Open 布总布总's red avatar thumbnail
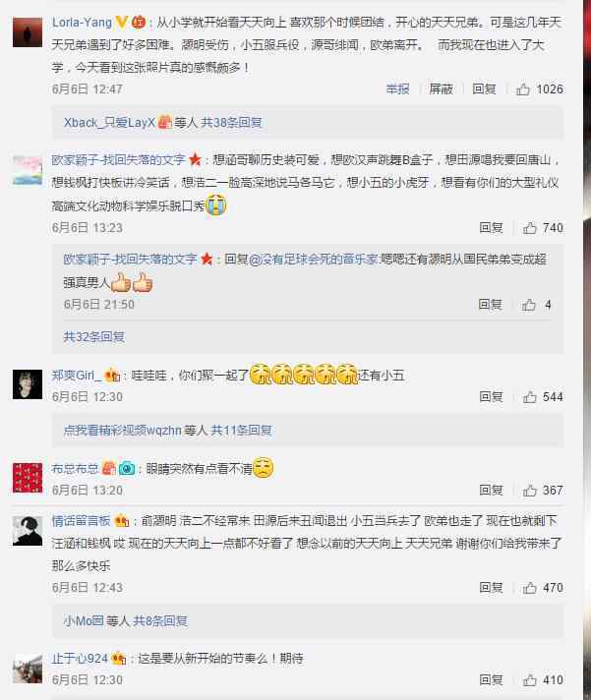 (28, 478)
